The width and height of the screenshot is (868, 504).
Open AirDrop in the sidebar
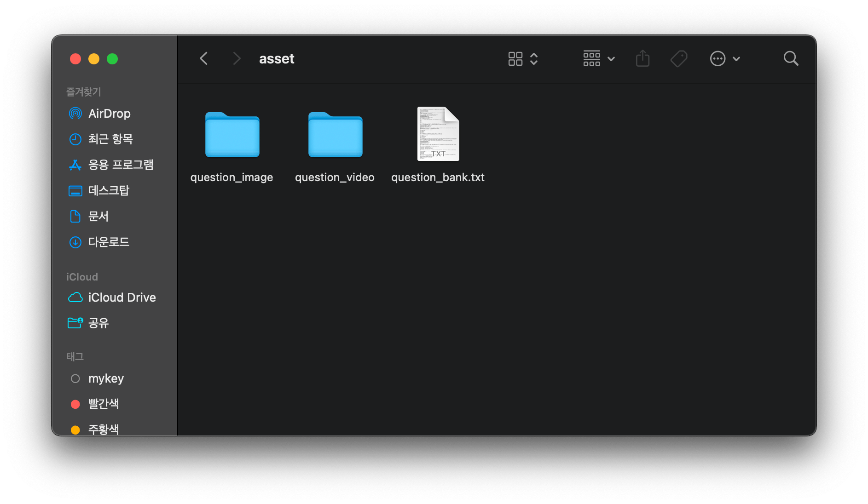click(109, 114)
